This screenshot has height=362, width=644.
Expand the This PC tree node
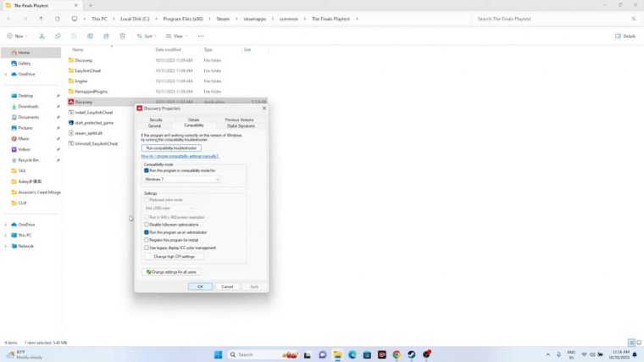pyautogui.click(x=6, y=236)
